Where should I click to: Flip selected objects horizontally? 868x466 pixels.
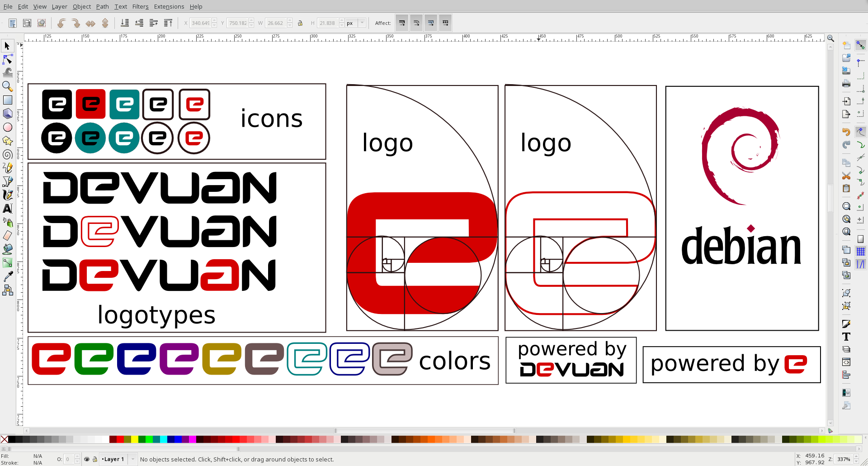90,23
